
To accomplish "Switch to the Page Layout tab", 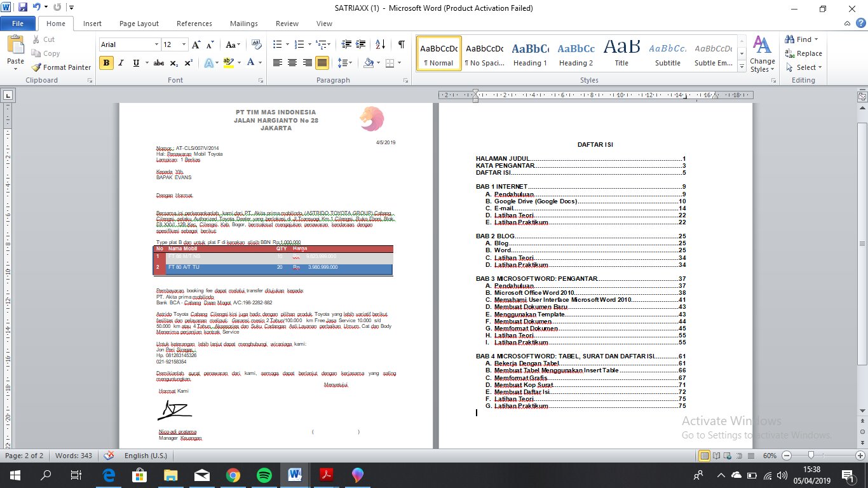I will tap(139, 24).
